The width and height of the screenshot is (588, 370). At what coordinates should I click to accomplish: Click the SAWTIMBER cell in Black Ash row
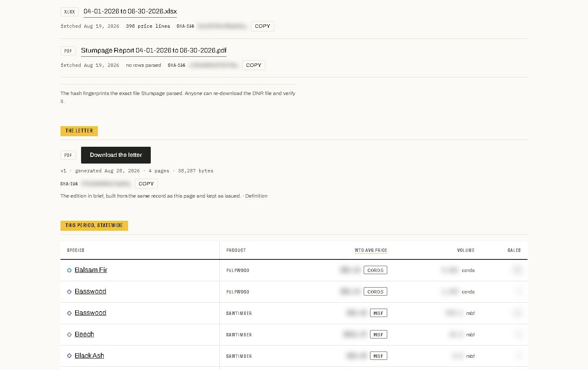click(x=239, y=356)
